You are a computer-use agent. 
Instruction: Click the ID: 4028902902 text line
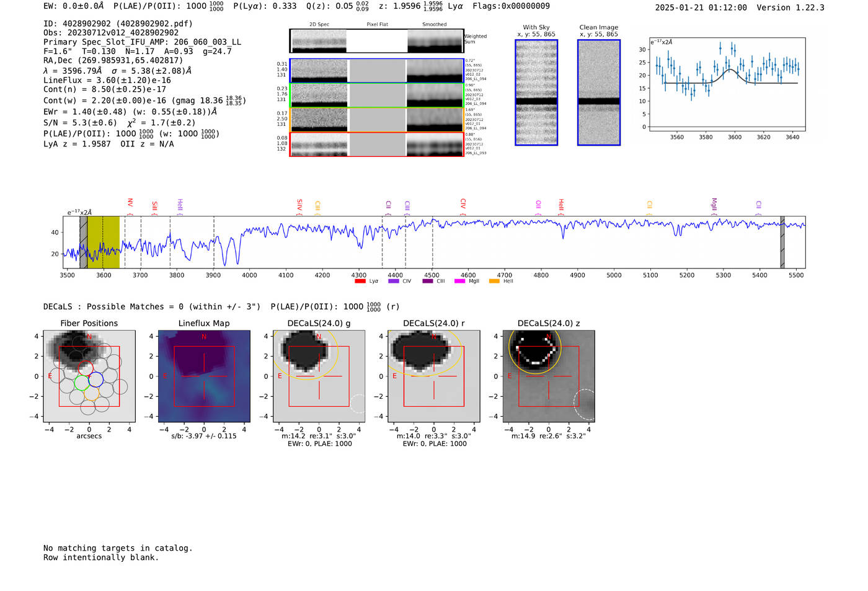click(x=118, y=24)
